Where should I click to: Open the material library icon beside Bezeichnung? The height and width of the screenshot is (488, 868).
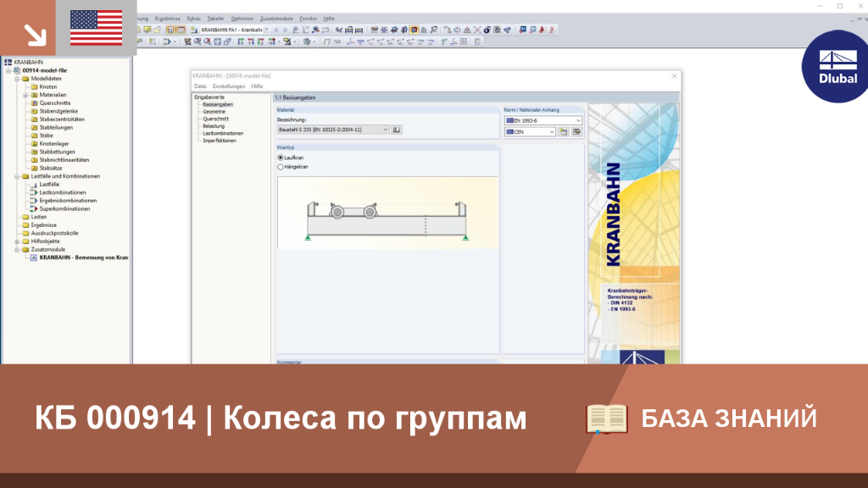397,130
